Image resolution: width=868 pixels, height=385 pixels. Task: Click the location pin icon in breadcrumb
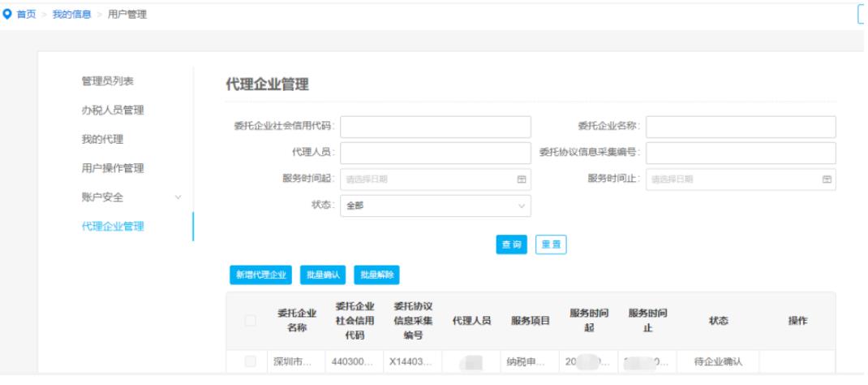[7, 15]
